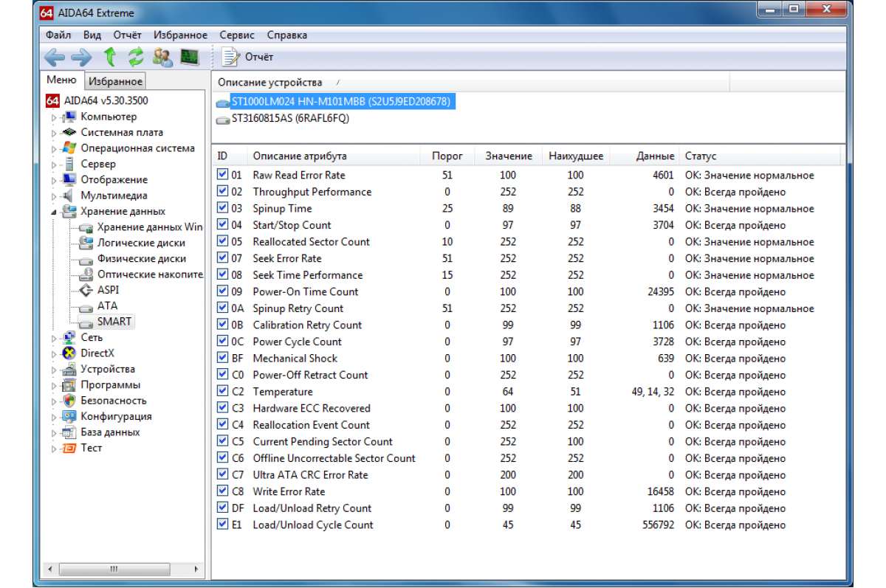Select the Устройства icon in the tree
Image resolution: width=886 pixels, height=588 pixels.
click(69, 369)
